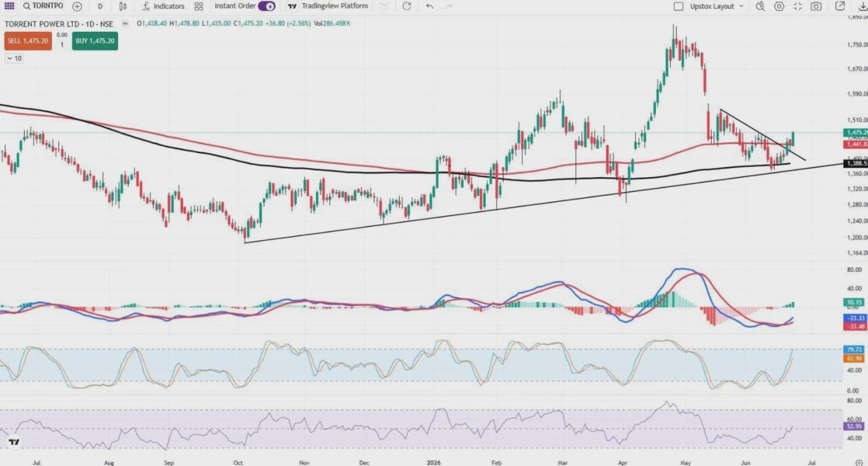This screenshot has height=466, width=868.
Task: Open the candlestick chart type selector
Action: click(x=123, y=6)
